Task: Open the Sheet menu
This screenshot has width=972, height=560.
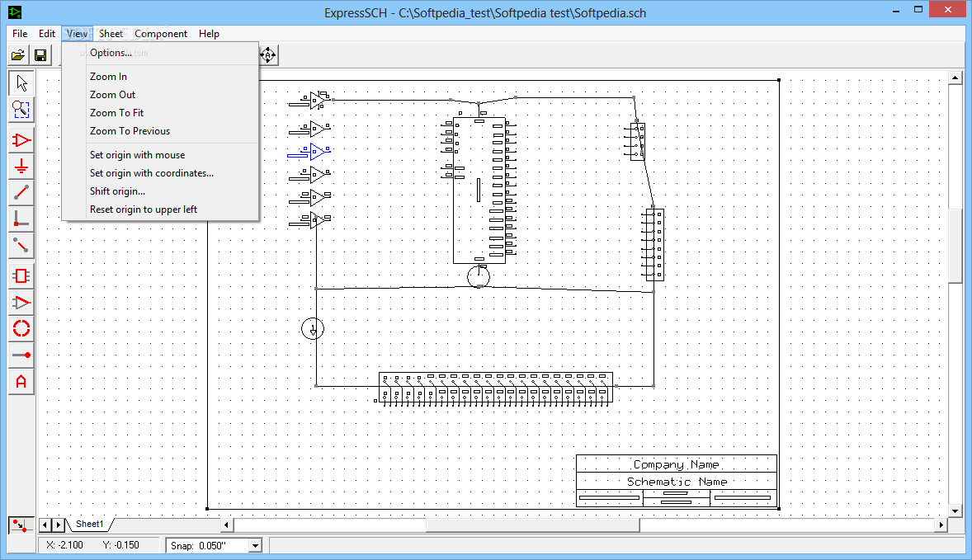Action: click(x=111, y=34)
